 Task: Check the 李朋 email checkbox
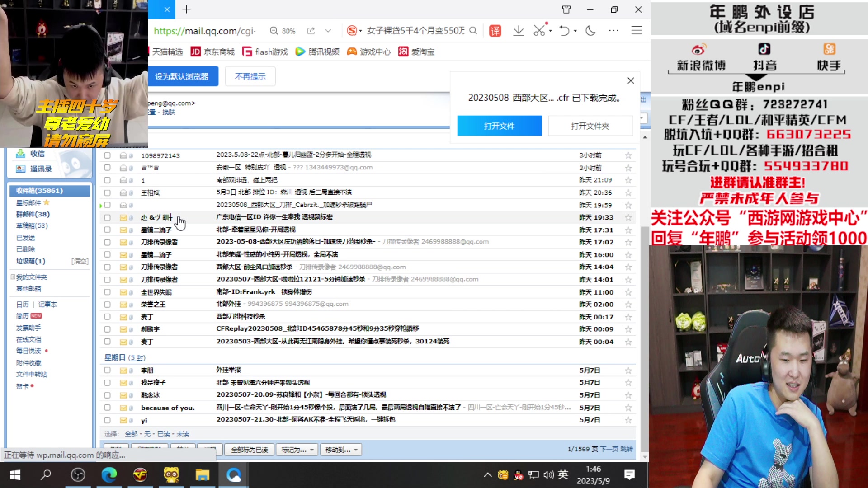(107, 371)
